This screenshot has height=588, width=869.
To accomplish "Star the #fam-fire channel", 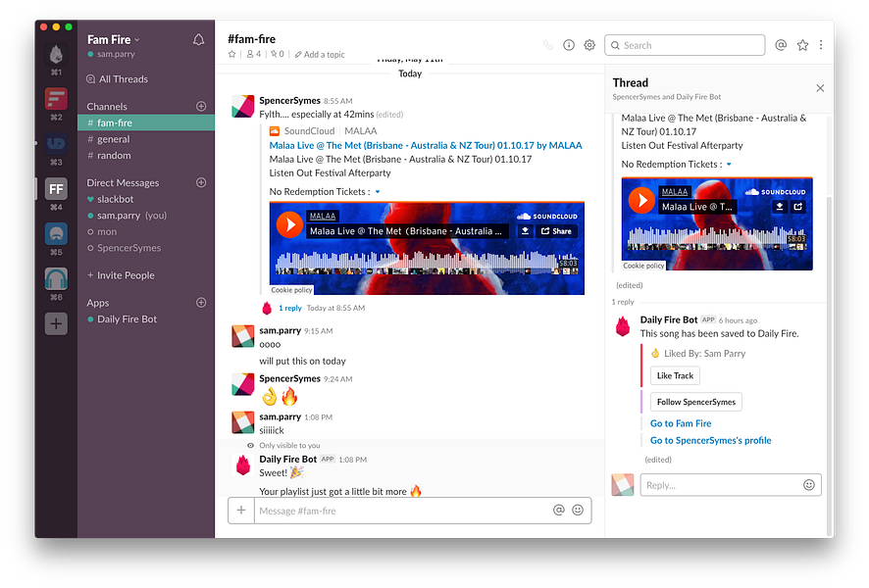I will [x=231, y=54].
